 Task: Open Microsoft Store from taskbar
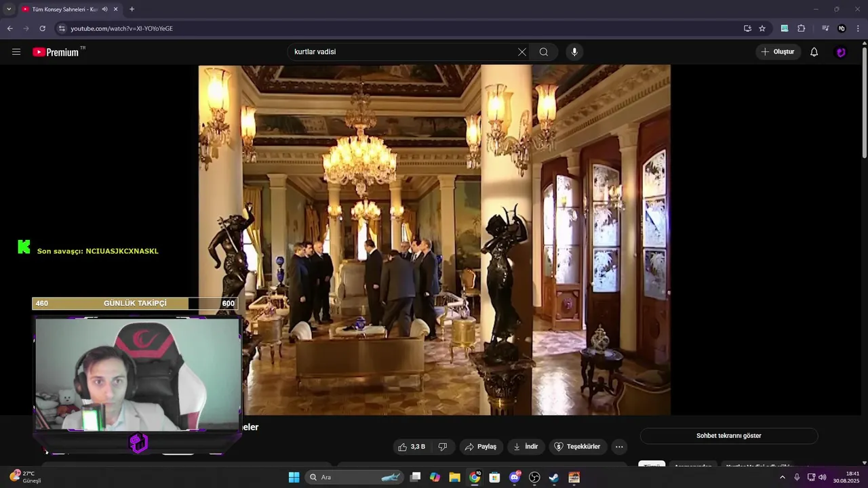(x=494, y=477)
